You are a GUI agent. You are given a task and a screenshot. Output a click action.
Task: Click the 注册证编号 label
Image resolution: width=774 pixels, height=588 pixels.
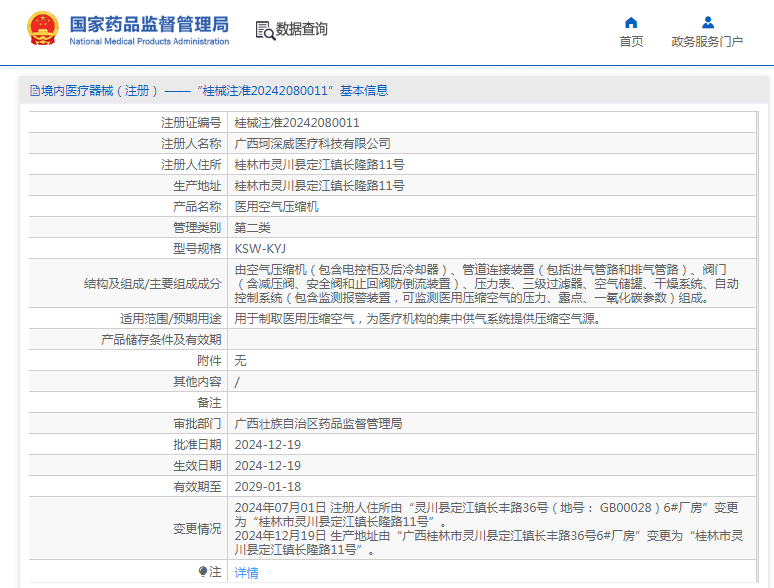point(191,122)
